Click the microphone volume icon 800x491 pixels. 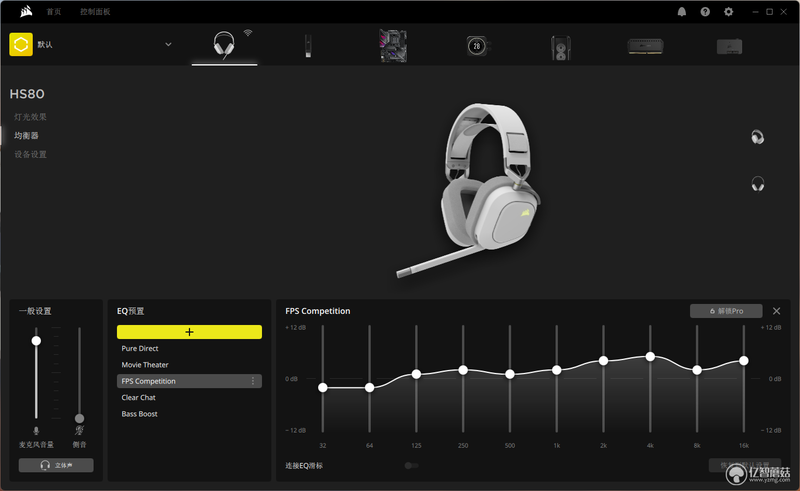coord(36,431)
